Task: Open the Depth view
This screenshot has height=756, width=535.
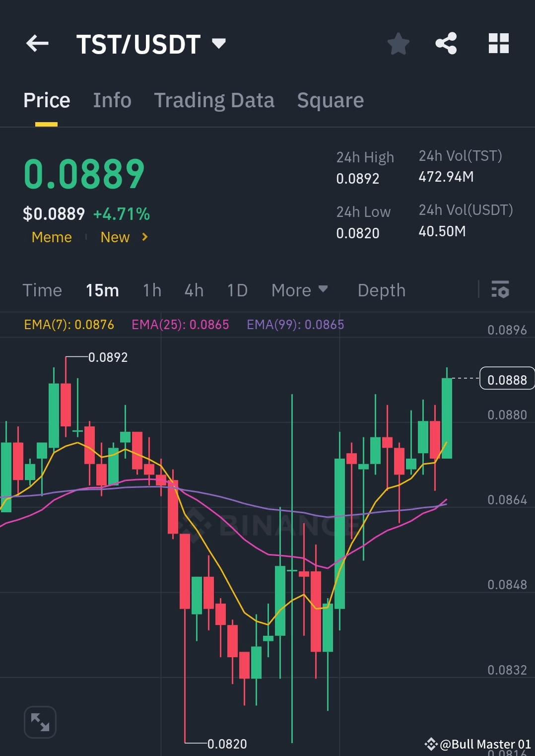Action: click(381, 290)
